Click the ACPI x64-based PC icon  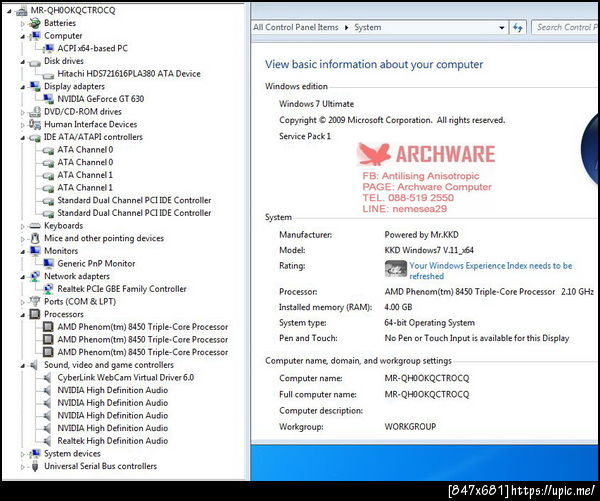[48, 49]
